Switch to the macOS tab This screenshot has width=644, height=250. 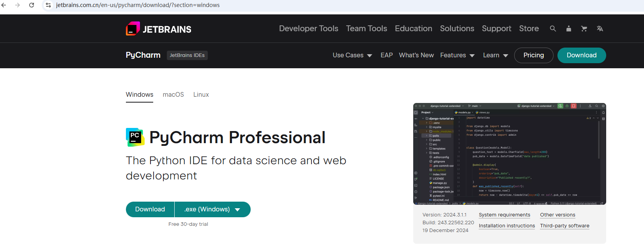[x=173, y=95]
